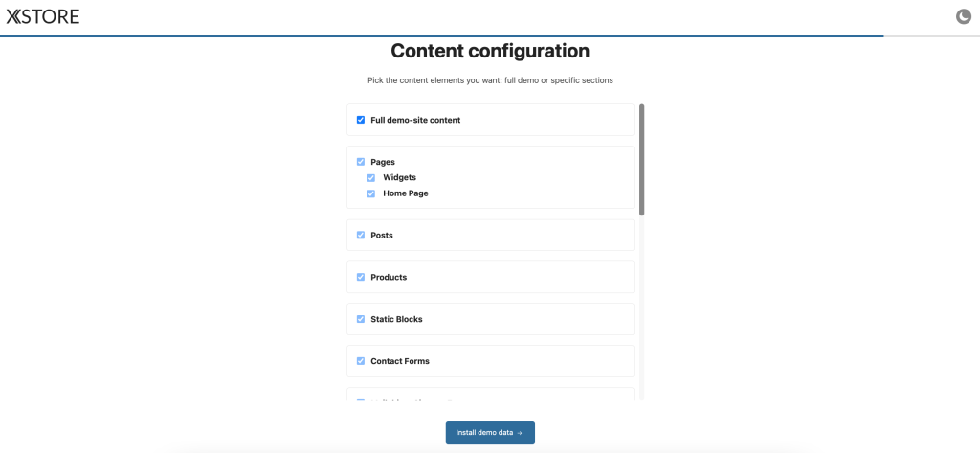Toggle the Pages checkbox

[361, 162]
